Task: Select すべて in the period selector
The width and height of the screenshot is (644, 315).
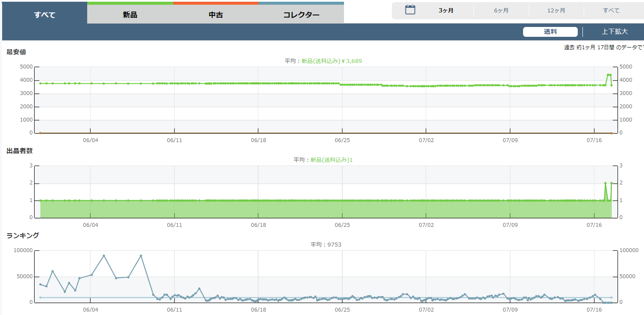Action: [x=611, y=11]
